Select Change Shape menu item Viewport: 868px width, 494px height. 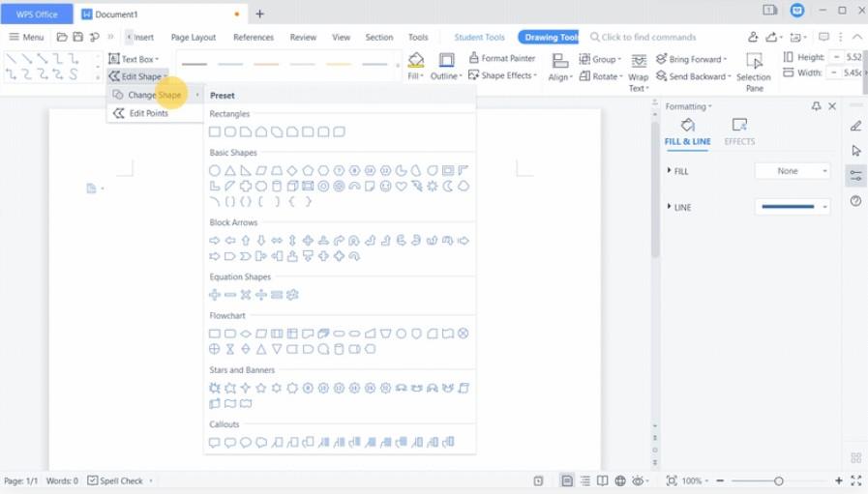point(155,95)
